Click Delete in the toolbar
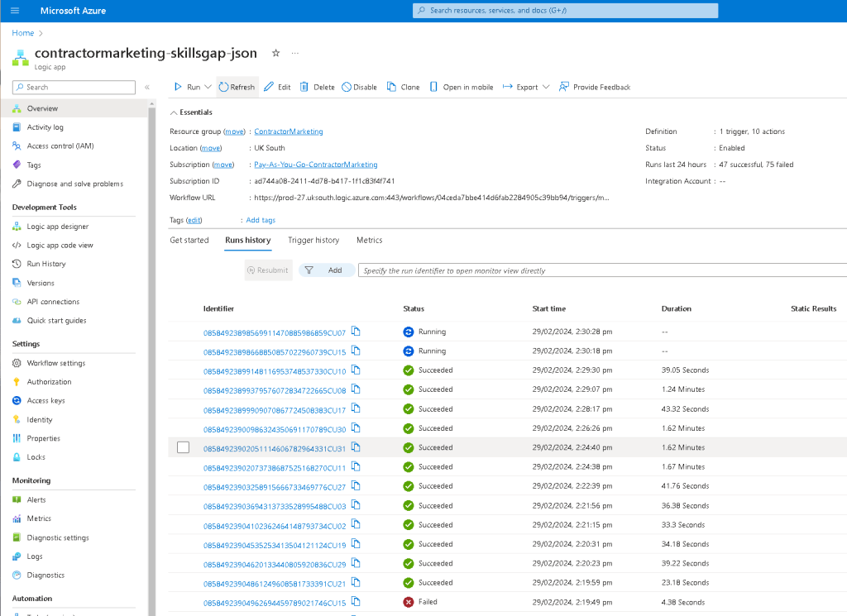Screen dimensions: 847x616 pos(318,87)
